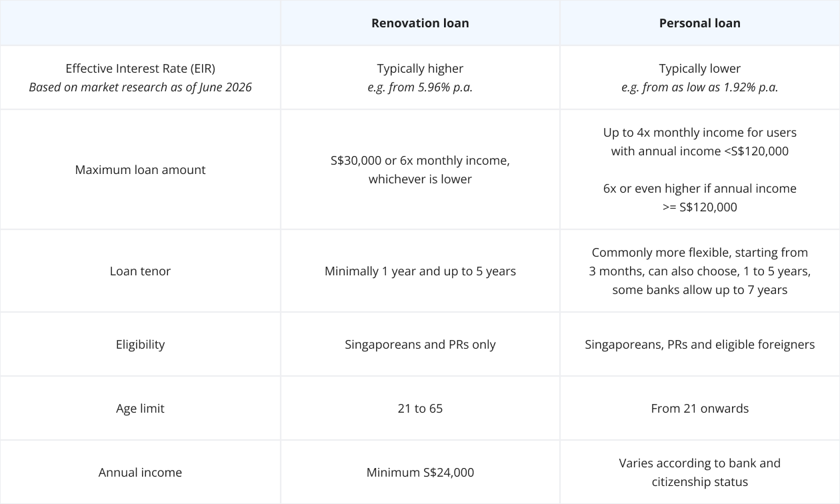This screenshot has height=504, width=840.
Task: Click the 'from as low as 1.92% p.a.' text
Action: tap(711, 87)
